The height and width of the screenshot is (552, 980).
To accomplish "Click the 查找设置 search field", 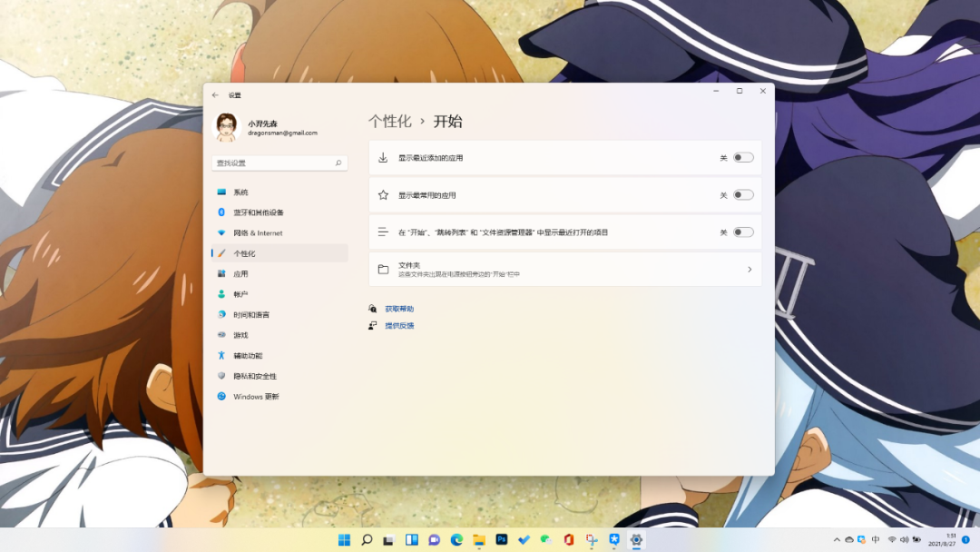I will coord(279,163).
